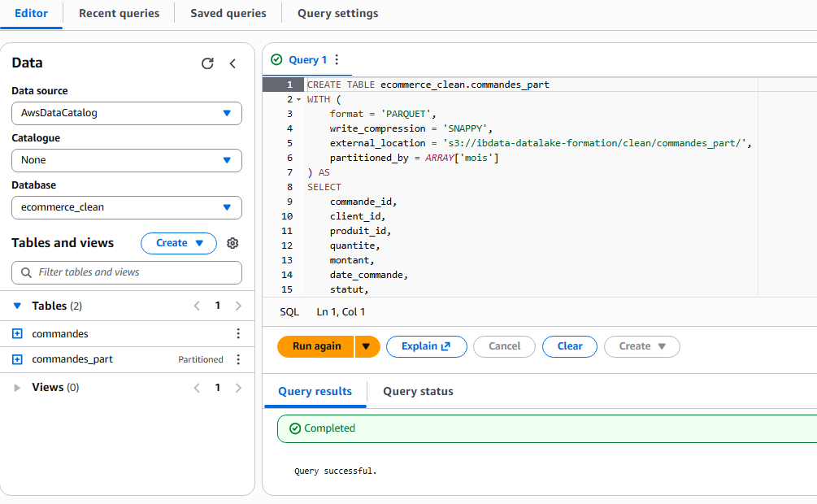This screenshot has height=504, width=817.
Task: Click 'Query successful.' result text
Action: click(x=335, y=471)
